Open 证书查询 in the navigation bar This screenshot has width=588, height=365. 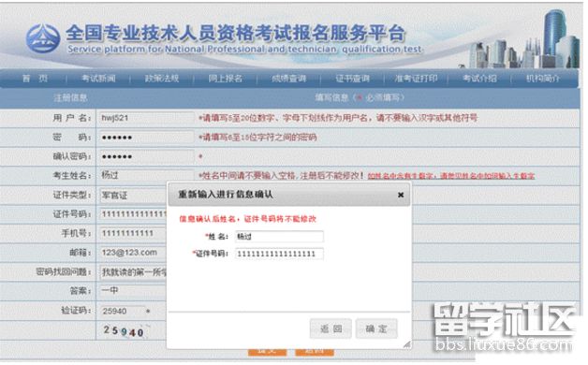pos(352,79)
